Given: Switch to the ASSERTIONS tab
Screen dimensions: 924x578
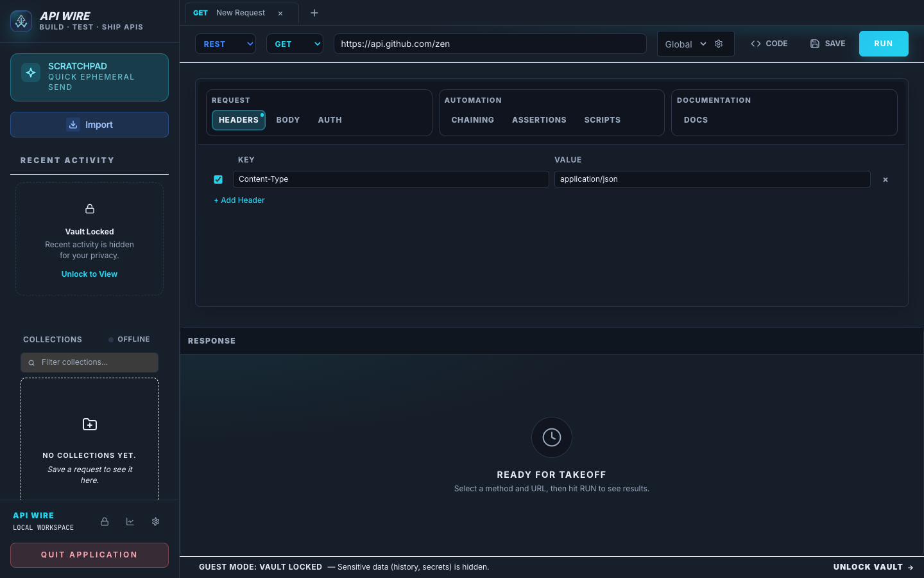Looking at the screenshot, I should point(539,119).
